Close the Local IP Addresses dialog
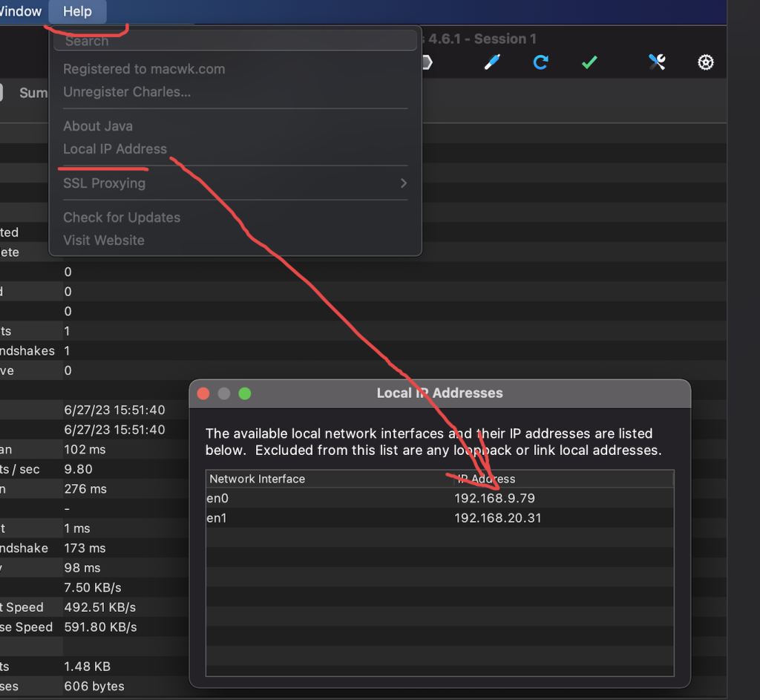Image resolution: width=760 pixels, height=700 pixels. [x=203, y=393]
